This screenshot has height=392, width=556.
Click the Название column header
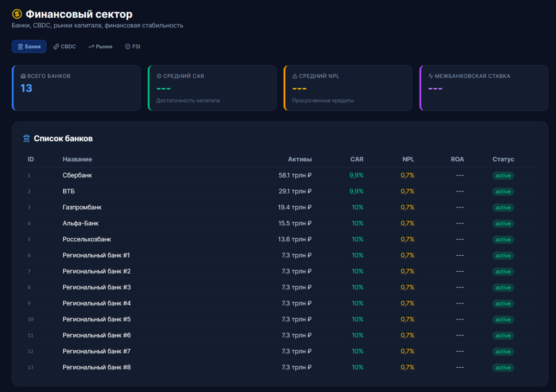point(77,159)
